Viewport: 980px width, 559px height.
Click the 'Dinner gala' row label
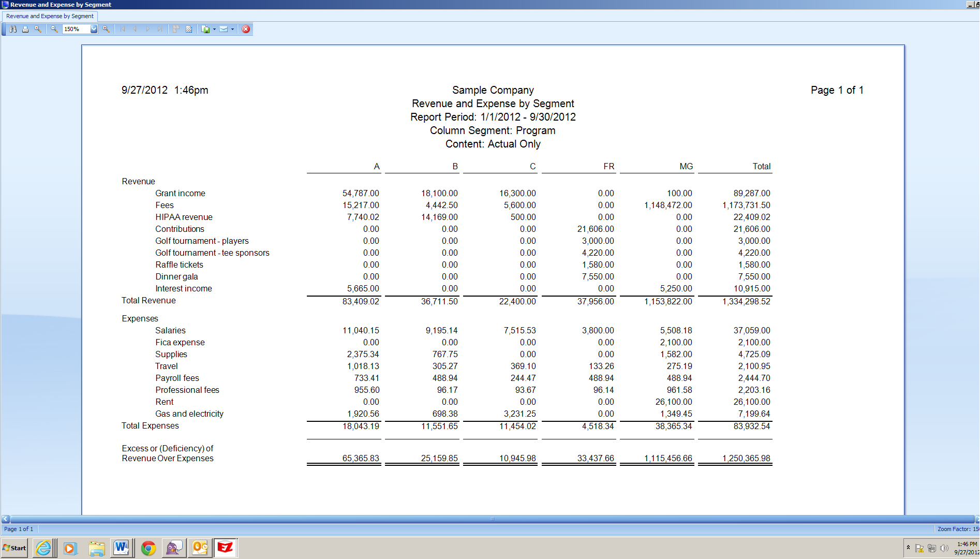(x=176, y=277)
